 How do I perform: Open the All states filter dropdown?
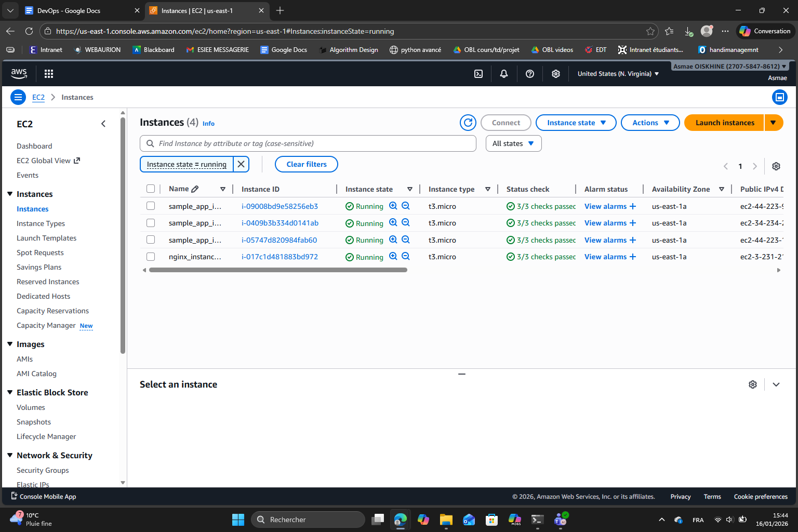pos(513,143)
